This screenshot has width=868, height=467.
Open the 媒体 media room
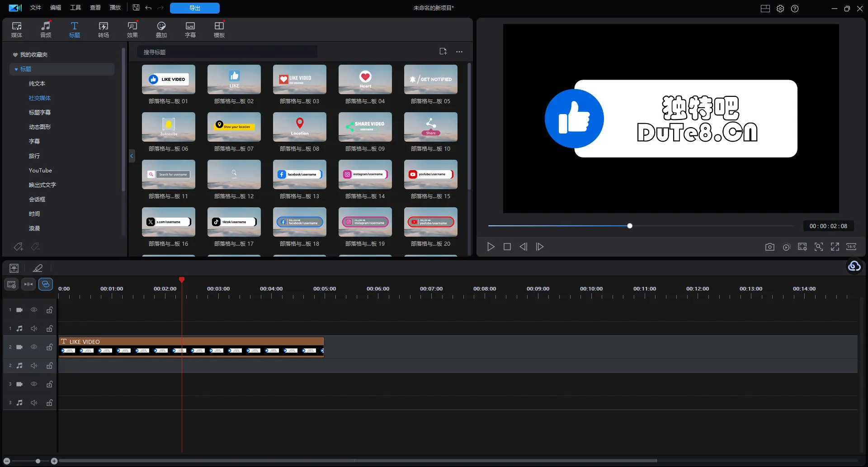[x=17, y=29]
